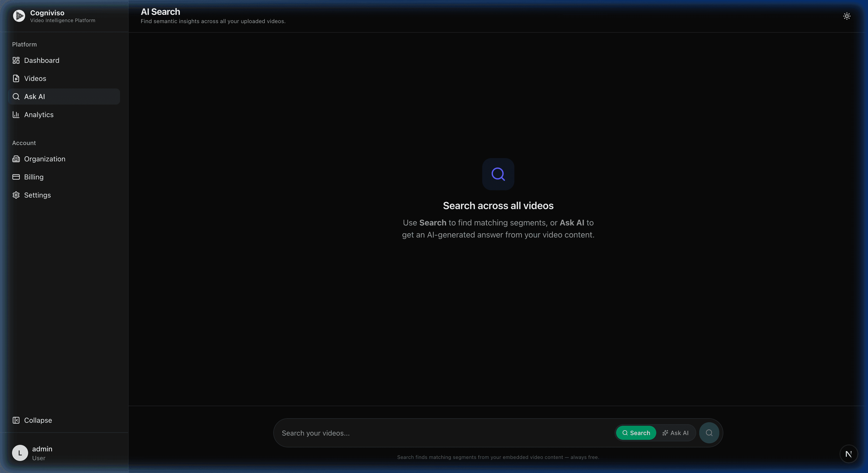
Task: Open the Analytics bar chart icon
Action: tap(16, 115)
